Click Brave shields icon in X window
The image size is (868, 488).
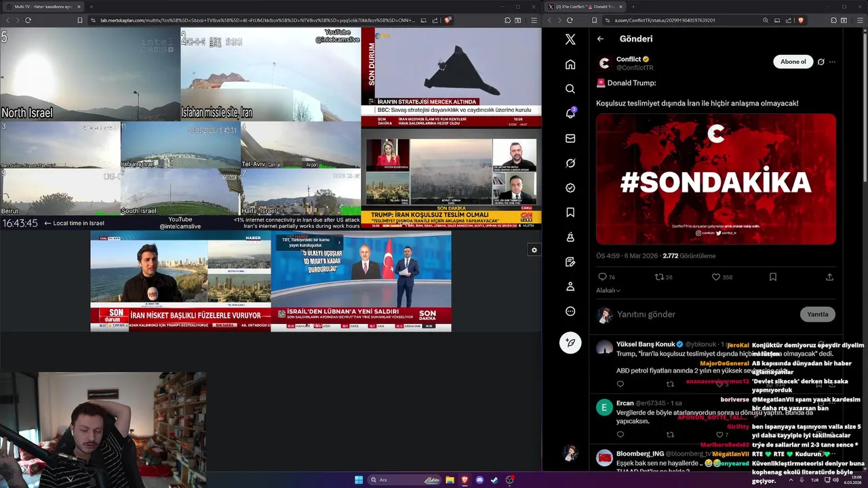(800, 20)
